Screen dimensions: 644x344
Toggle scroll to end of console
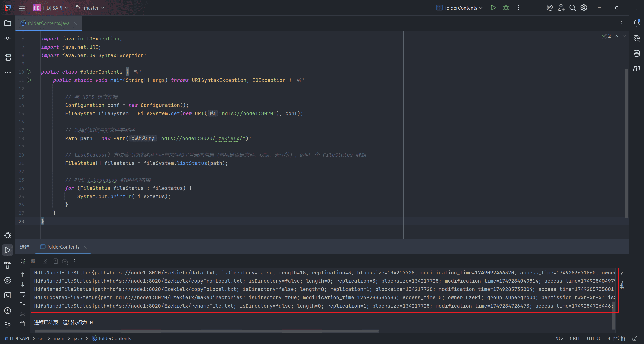point(23,304)
